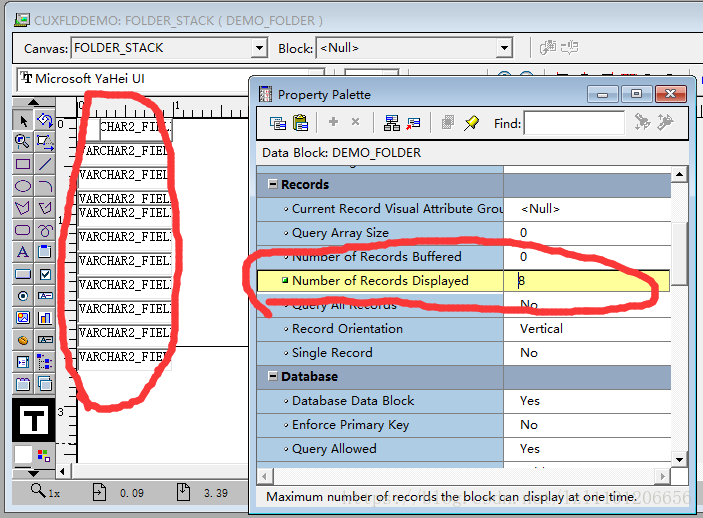Pick the Polygon tool
The height and width of the screenshot is (518, 703).
[x=23, y=208]
